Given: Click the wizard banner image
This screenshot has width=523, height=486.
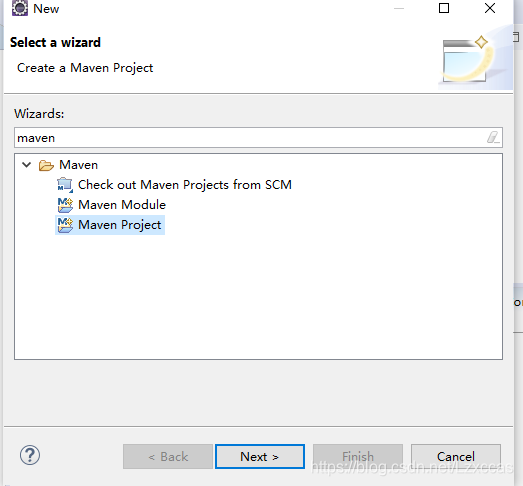Looking at the screenshot, I should coord(475,59).
